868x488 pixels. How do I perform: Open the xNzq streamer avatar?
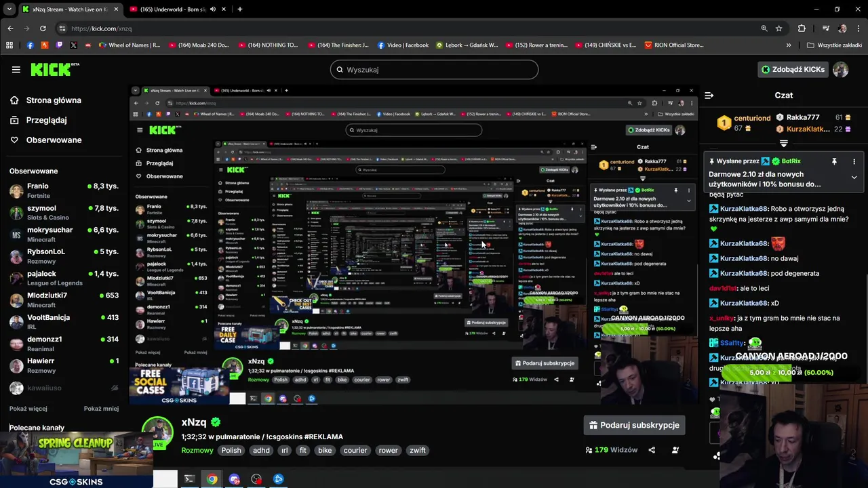pyautogui.click(x=157, y=432)
